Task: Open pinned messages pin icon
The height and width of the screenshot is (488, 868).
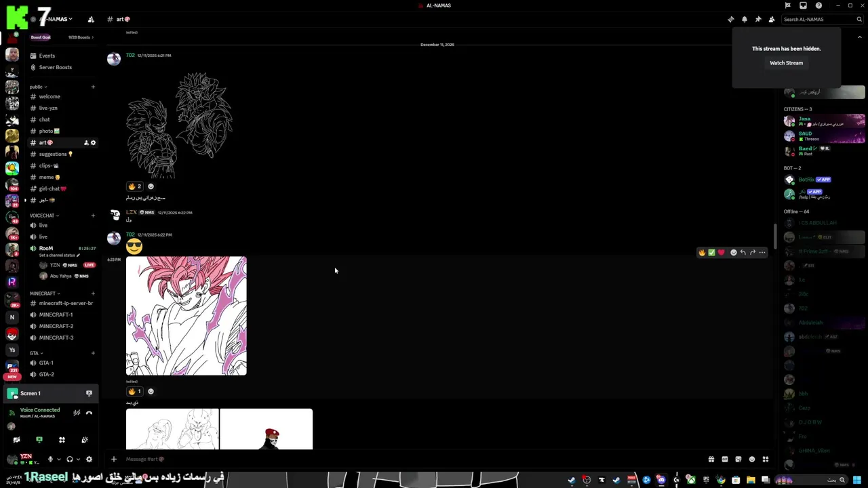Action: click(758, 19)
